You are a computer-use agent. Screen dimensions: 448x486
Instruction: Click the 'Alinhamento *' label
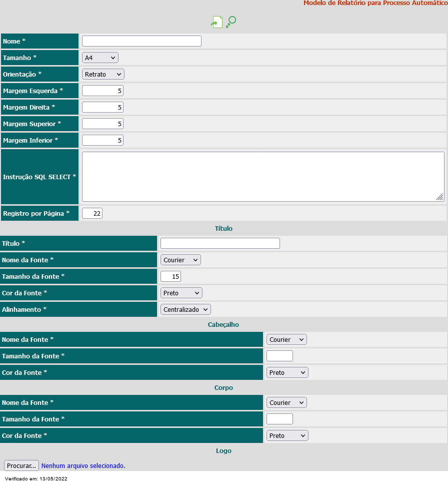coord(24,310)
